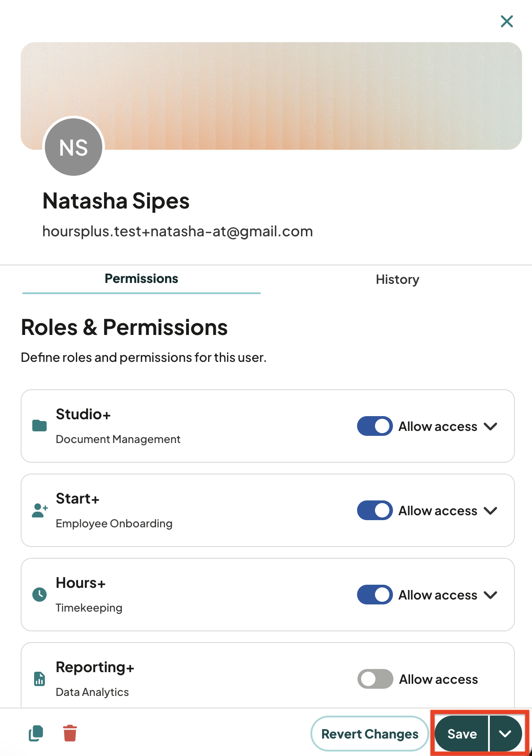This screenshot has height=756, width=532.
Task: Click the Studio+ folder icon
Action: tap(39, 426)
